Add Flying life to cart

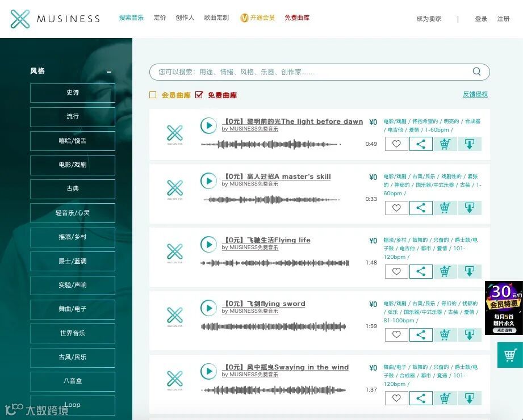(445, 271)
